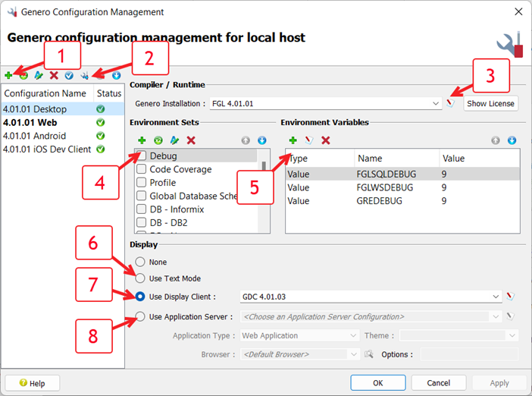Click Cancel button
This screenshot has height=396, width=532.
click(x=438, y=383)
